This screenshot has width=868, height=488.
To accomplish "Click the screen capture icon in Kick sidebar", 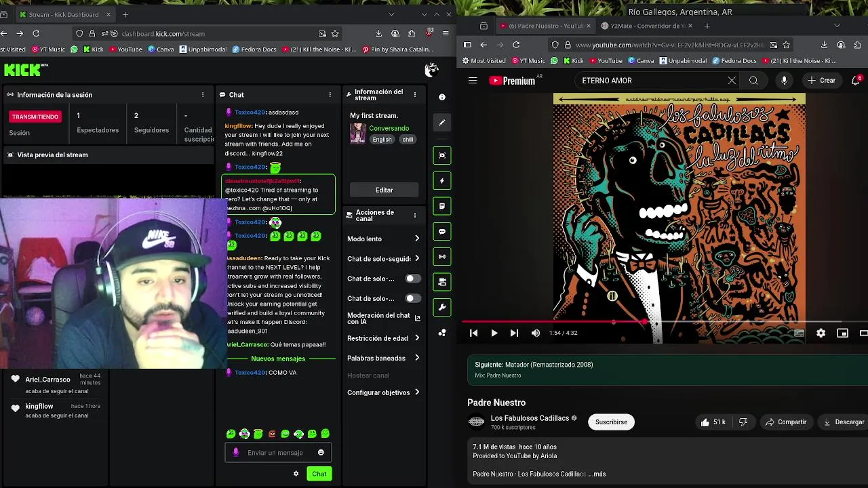I will point(442,155).
